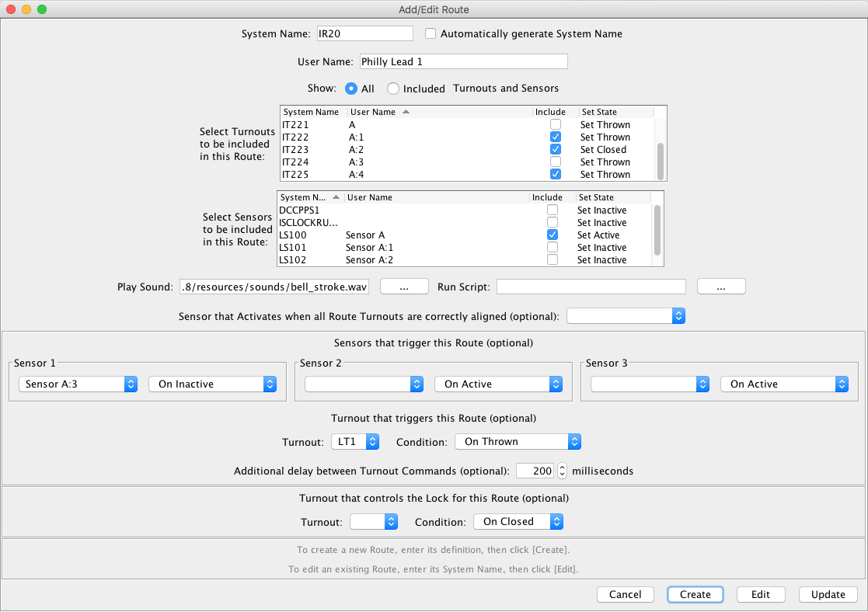This screenshot has height=612, width=868.
Task: Click the User Name text field
Action: pyautogui.click(x=462, y=61)
